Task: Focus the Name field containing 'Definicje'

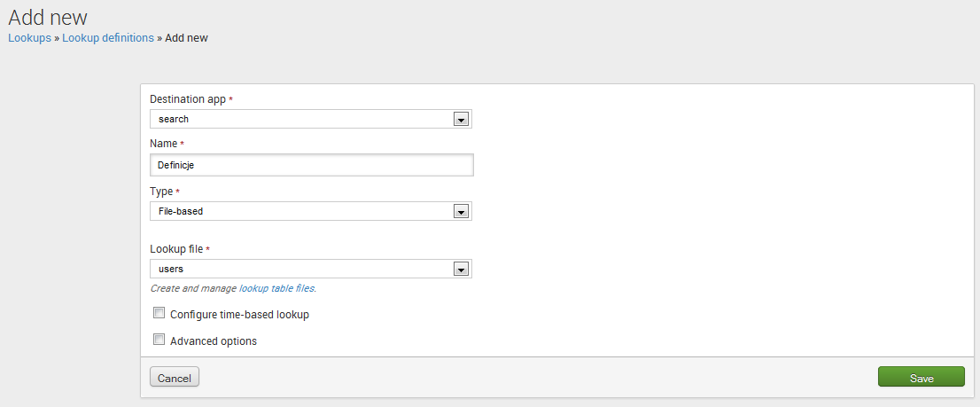Action: pyautogui.click(x=312, y=165)
